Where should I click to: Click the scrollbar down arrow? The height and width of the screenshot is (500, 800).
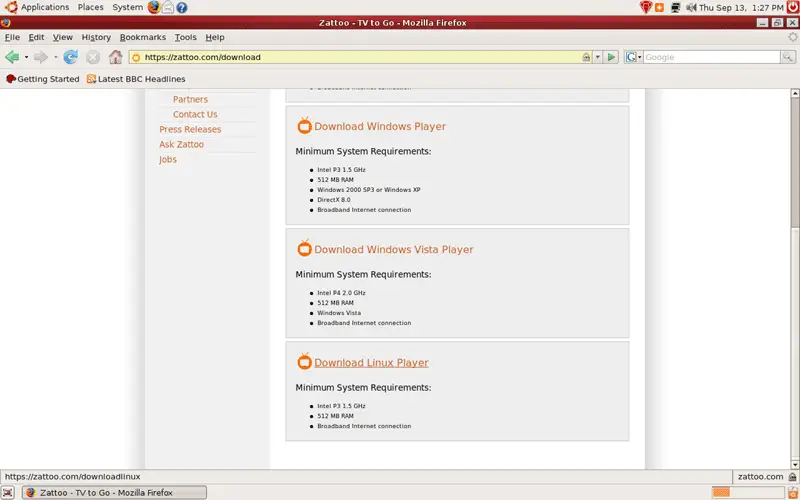[x=795, y=464]
